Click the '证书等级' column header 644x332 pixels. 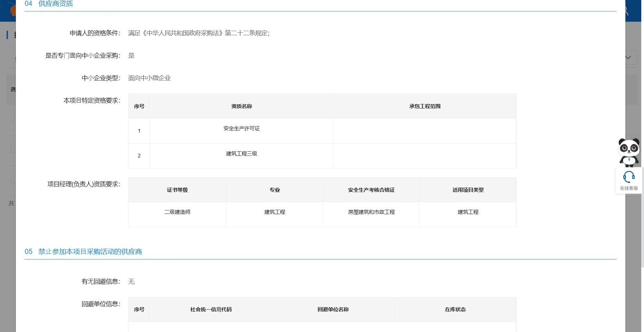tap(177, 190)
